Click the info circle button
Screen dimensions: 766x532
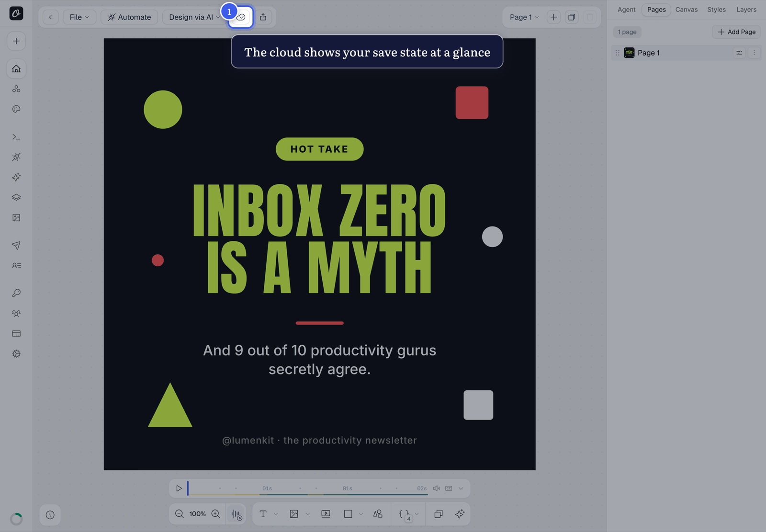point(50,515)
